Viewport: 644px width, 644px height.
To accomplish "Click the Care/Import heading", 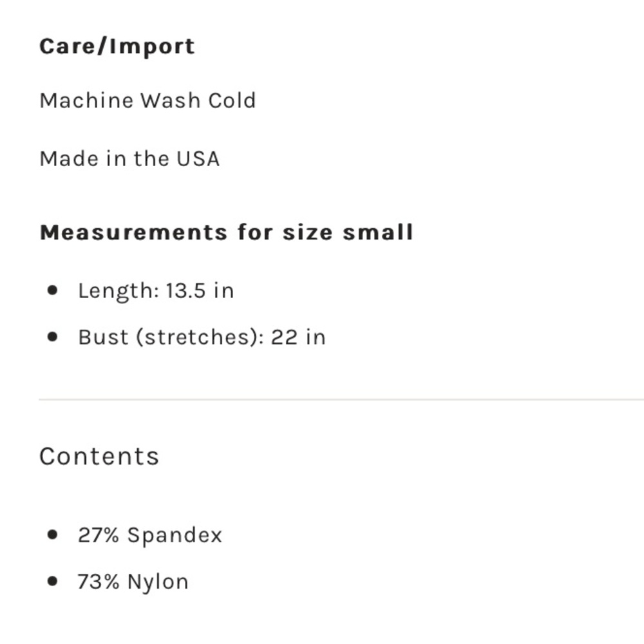I will [x=117, y=47].
